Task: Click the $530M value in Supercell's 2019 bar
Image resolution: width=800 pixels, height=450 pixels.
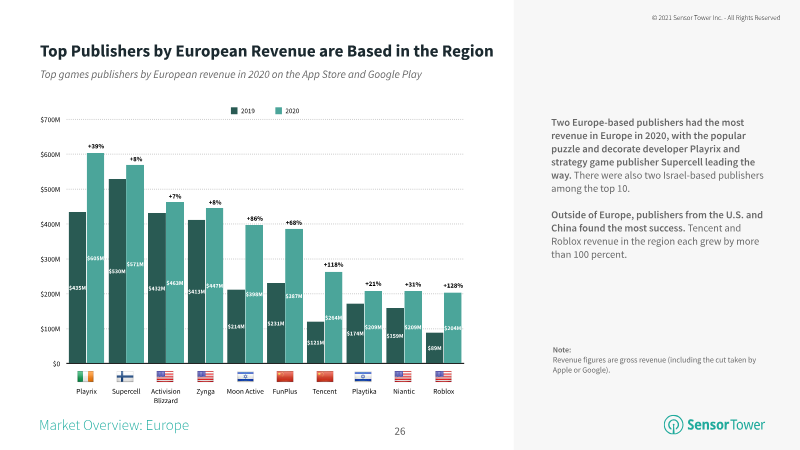Action: (117, 271)
